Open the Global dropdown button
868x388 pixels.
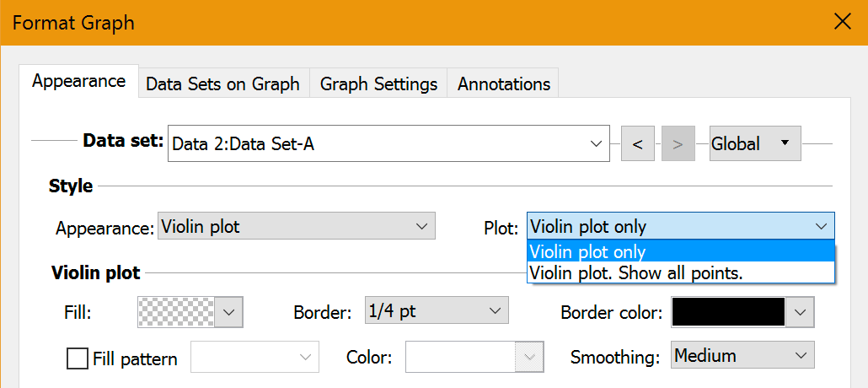(x=754, y=143)
